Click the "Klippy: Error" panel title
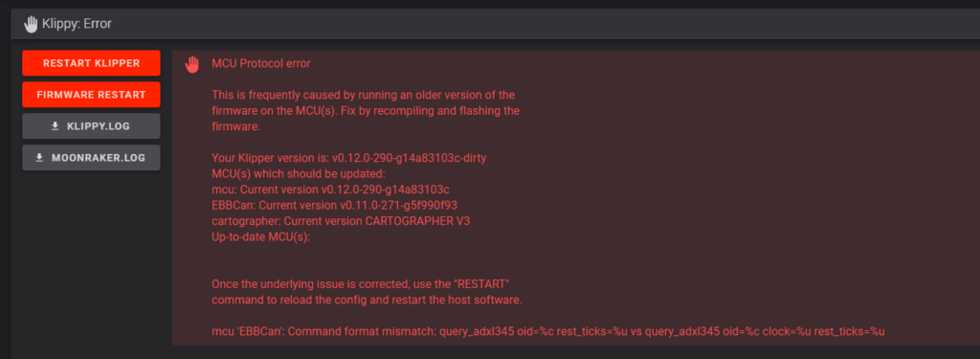The height and width of the screenshot is (359, 980). click(77, 24)
